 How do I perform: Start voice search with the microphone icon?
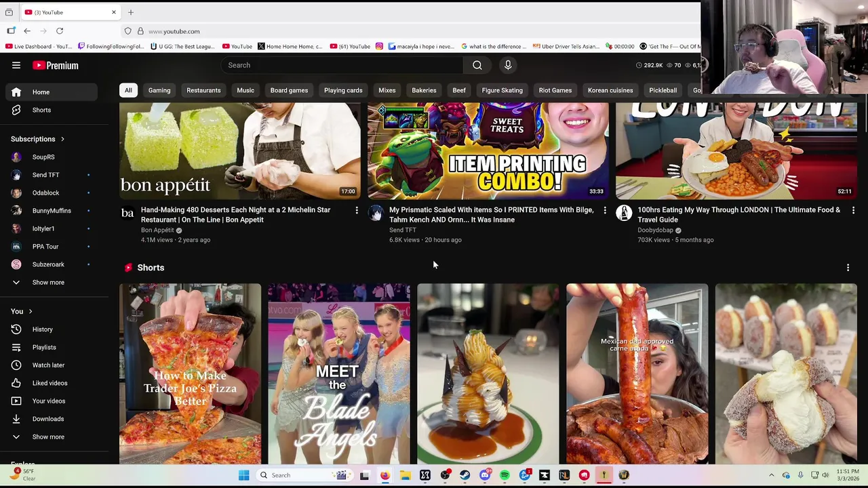point(508,65)
